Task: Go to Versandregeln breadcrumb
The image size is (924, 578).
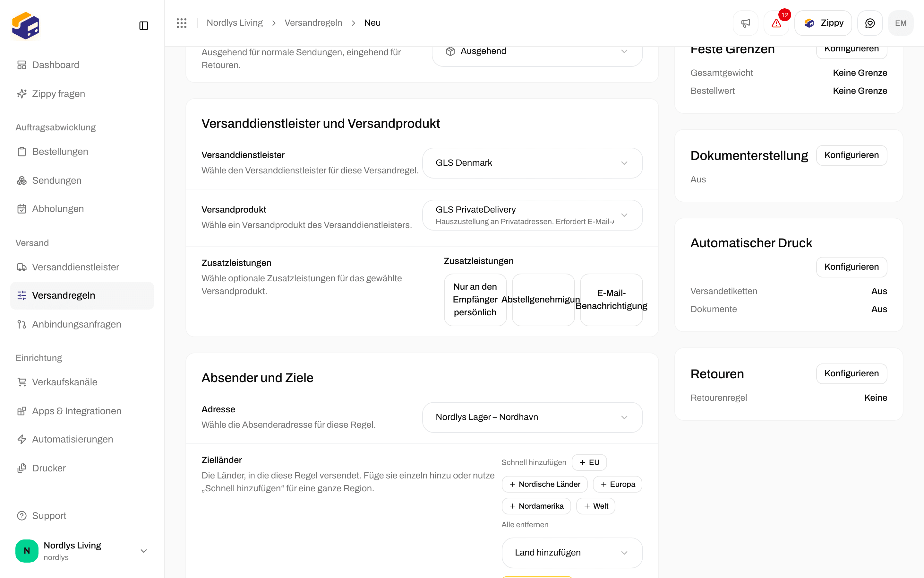Action: (313, 23)
